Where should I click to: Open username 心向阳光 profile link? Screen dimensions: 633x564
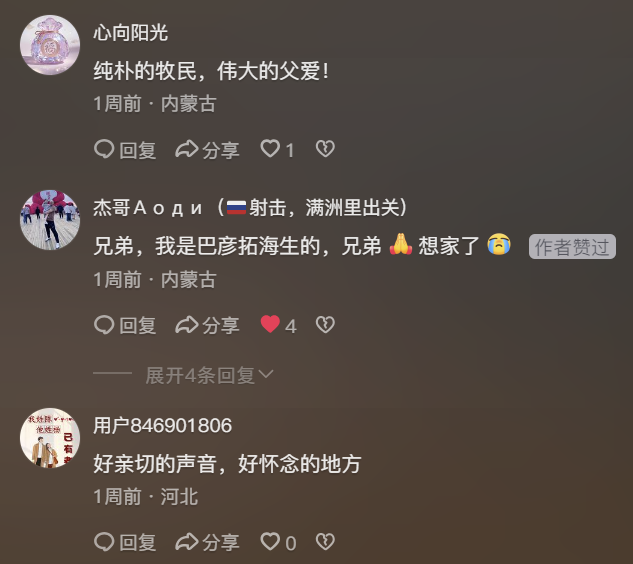[x=130, y=33]
